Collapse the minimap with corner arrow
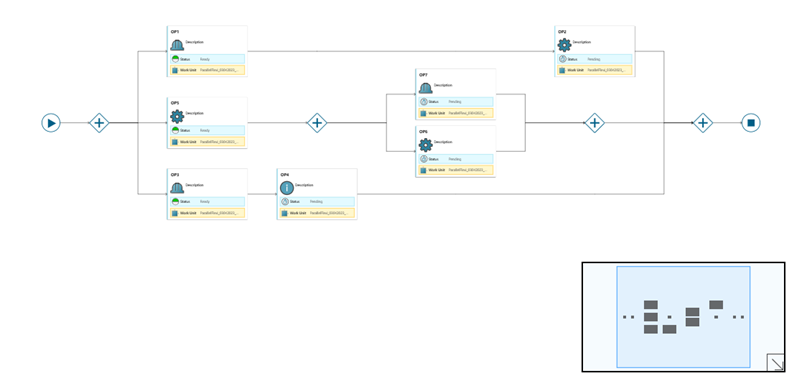Viewport: 807px width, 381px height. click(775, 362)
